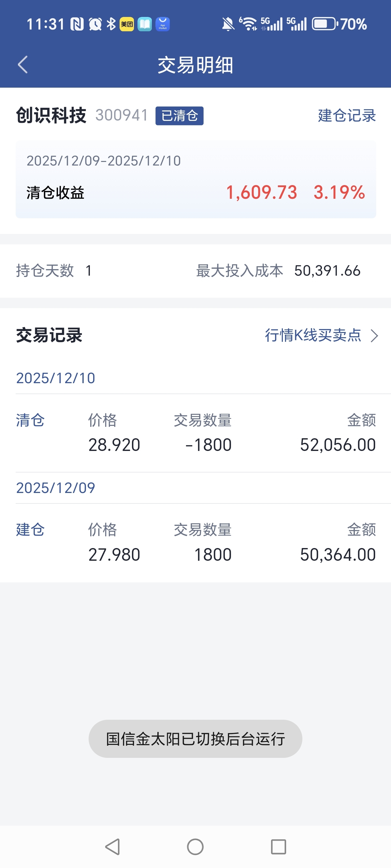Select the 2025/12/09 date header
Image resolution: width=391 pixels, height=868 pixels.
[x=56, y=488]
